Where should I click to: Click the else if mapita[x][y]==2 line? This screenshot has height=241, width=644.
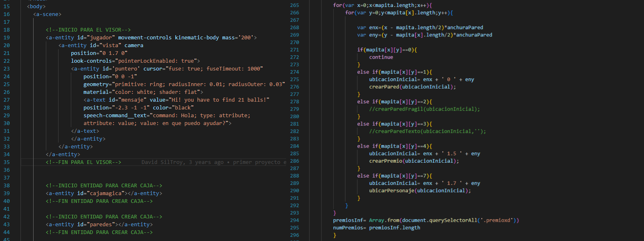point(395,101)
